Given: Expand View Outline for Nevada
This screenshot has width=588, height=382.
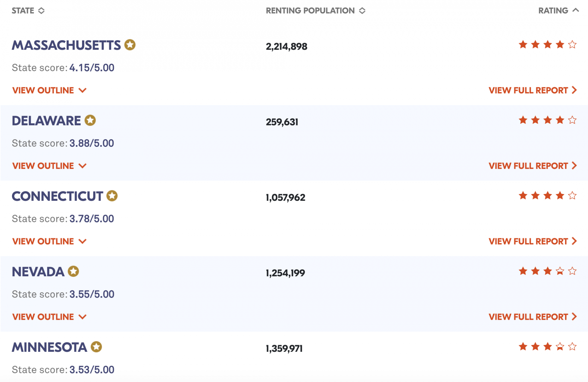Looking at the screenshot, I should coord(49,317).
